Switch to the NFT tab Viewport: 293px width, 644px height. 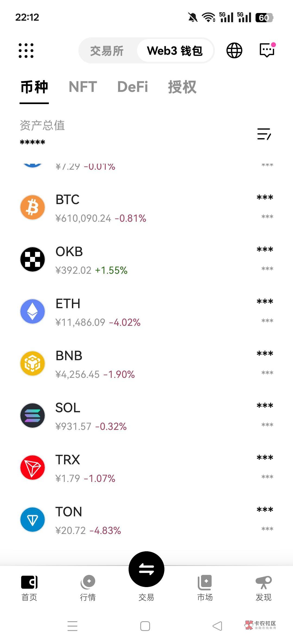pos(83,87)
